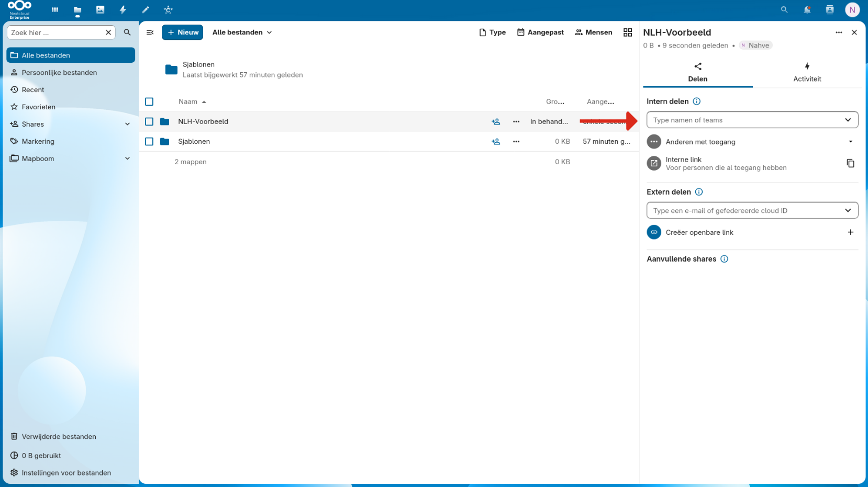Viewport: 868px width, 487px height.
Task: Open the sidebar panel three-dot actions menu
Action: coord(839,32)
